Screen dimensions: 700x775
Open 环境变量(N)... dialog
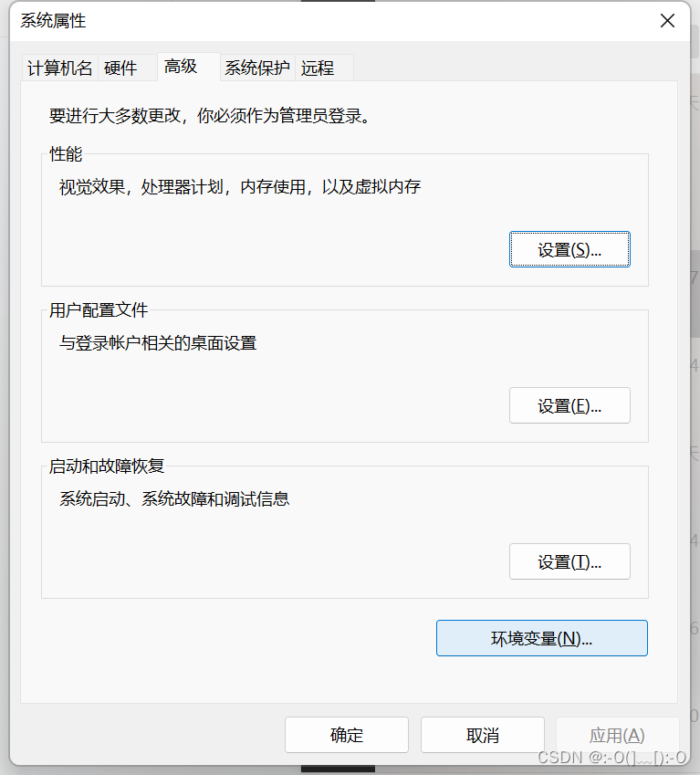(542, 638)
